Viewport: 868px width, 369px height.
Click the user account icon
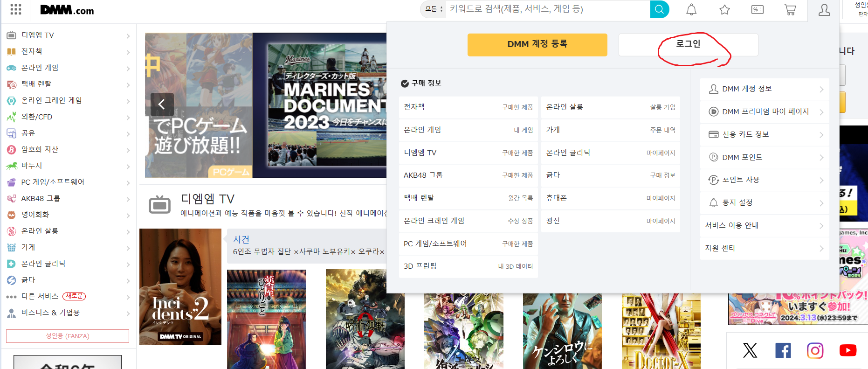pyautogui.click(x=824, y=10)
